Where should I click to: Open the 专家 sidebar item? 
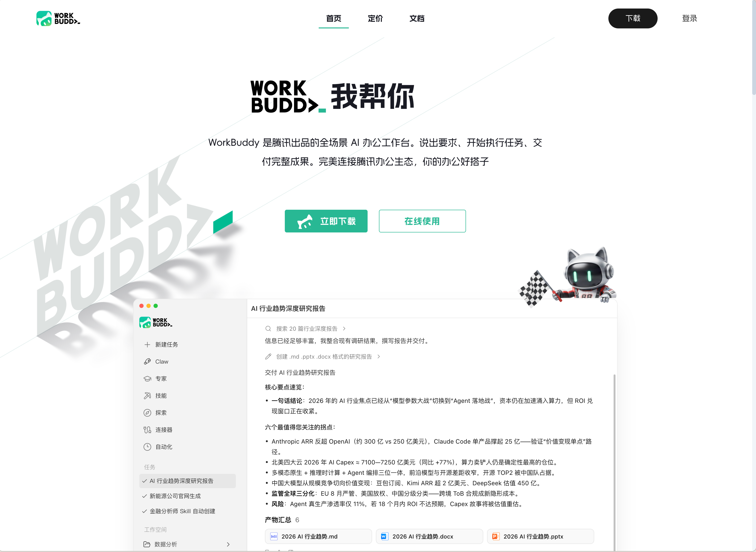pos(161,378)
